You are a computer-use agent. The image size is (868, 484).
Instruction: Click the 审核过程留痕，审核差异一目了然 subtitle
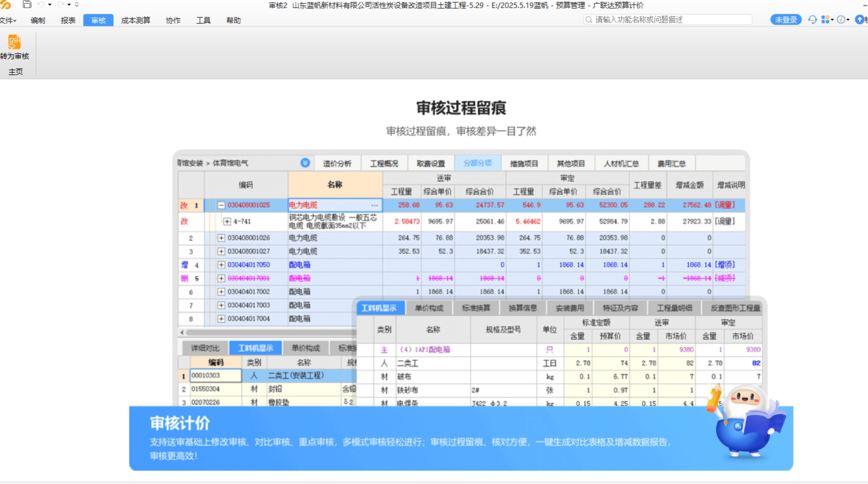pyautogui.click(x=461, y=131)
